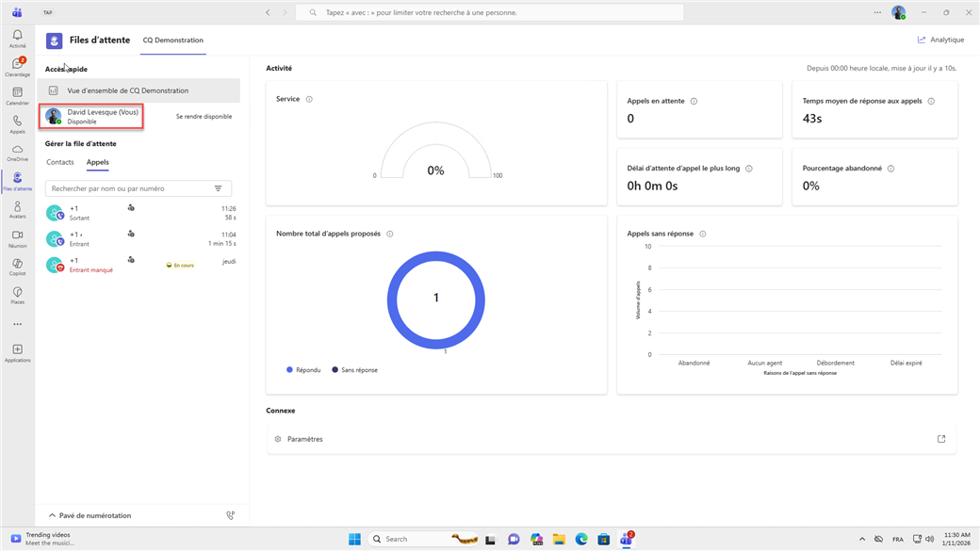Toggle availability with Se rendre disponible

204,117
